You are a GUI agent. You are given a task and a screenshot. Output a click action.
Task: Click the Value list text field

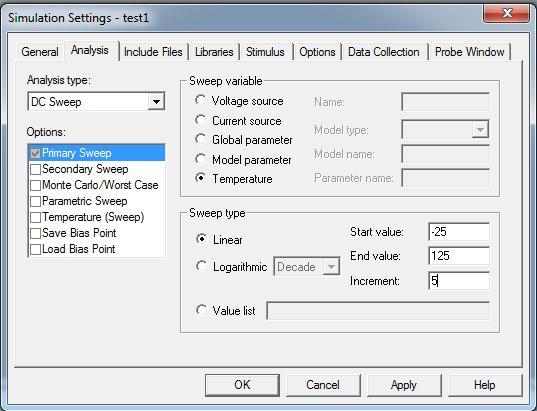point(378,311)
